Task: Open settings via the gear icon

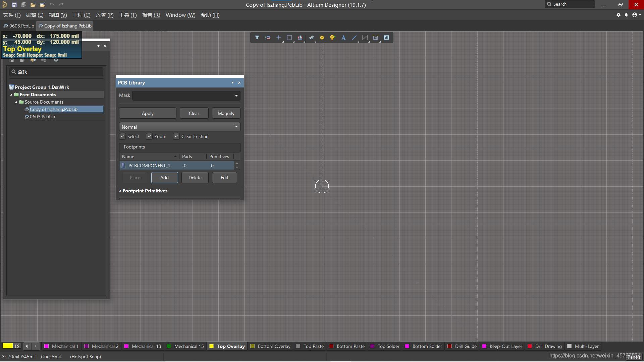Action: [619, 15]
